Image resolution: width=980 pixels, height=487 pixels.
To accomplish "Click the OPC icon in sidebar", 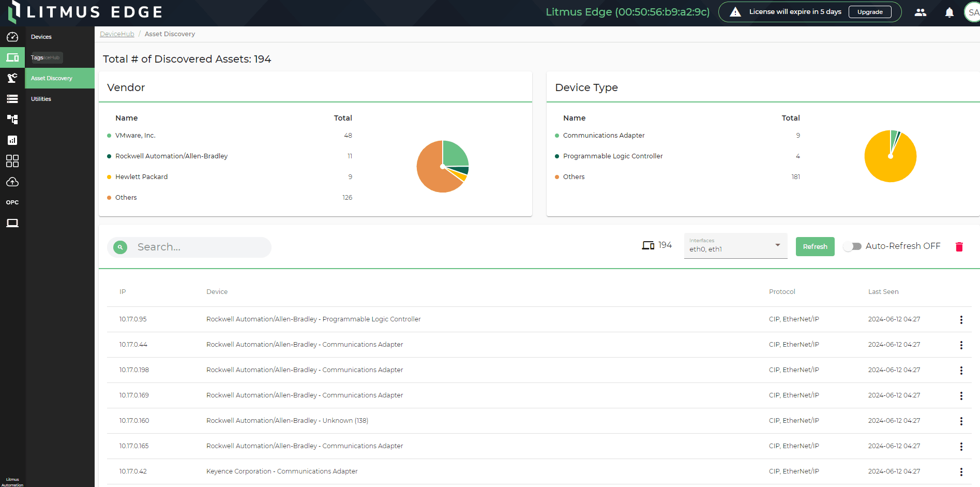I will pyautogui.click(x=12, y=202).
